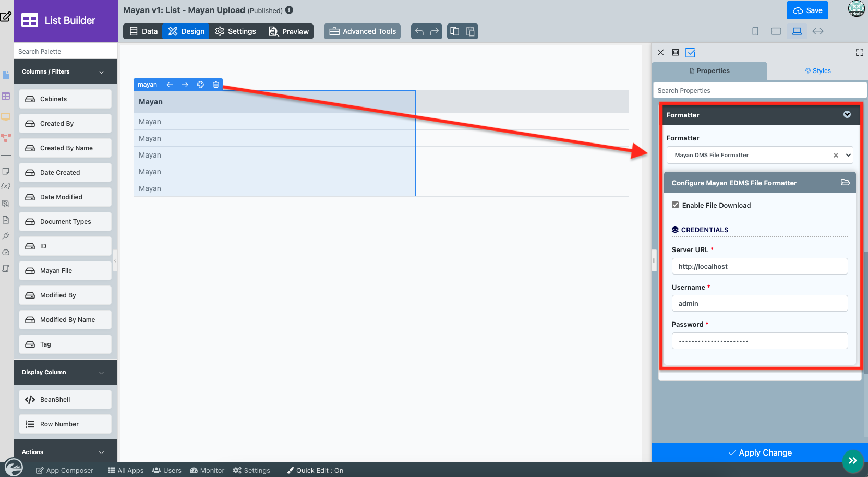
Task: Open styles palette icon on mayan column
Action: coord(200,85)
